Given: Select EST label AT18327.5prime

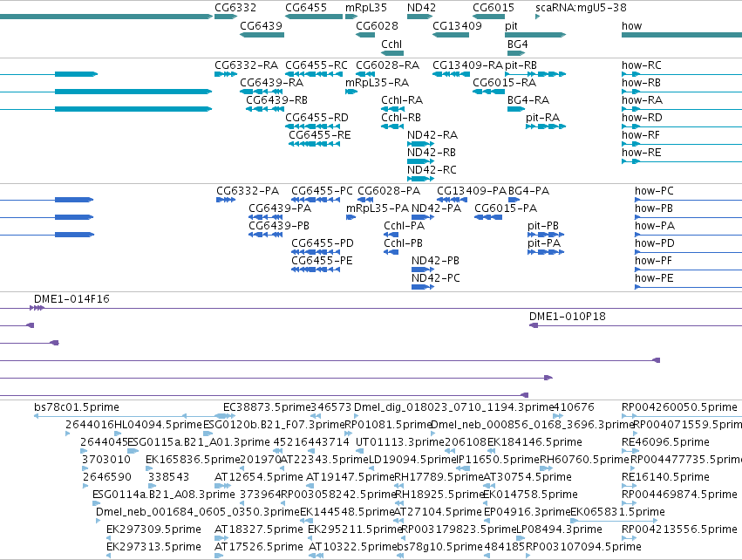Looking at the screenshot, I should click(x=259, y=529).
